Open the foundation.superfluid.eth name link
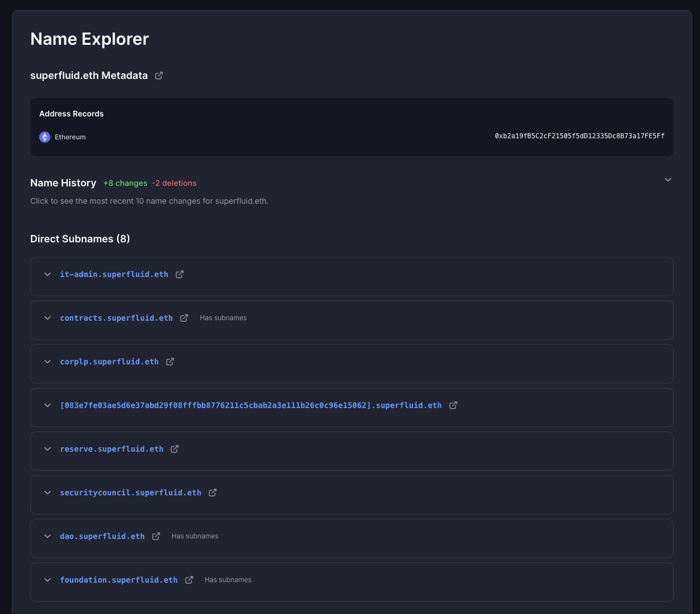The width and height of the screenshot is (700, 614). coord(119,580)
